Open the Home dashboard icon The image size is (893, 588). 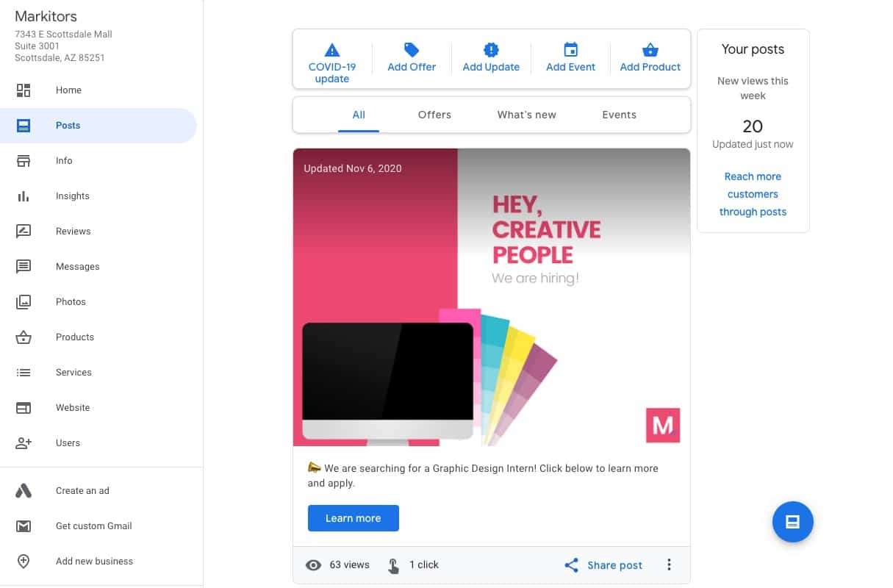pos(24,90)
